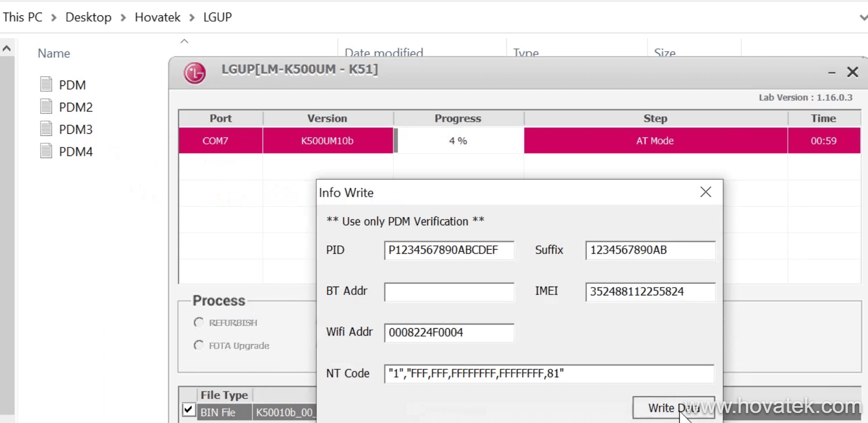Click the Suffix input field
868x423 pixels.
coord(650,250)
